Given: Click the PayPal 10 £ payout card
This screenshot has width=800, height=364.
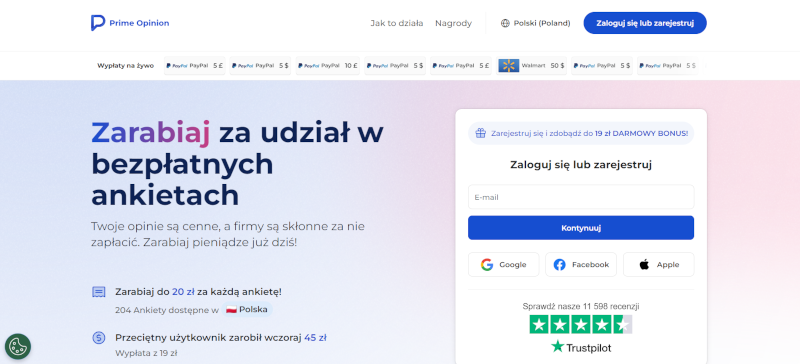Looking at the screenshot, I should pyautogui.click(x=329, y=65).
